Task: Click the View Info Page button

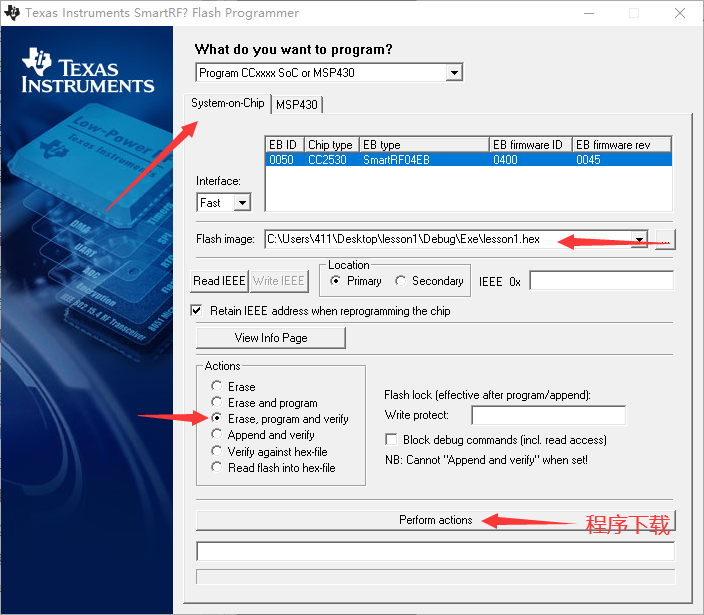Action: coord(271,338)
